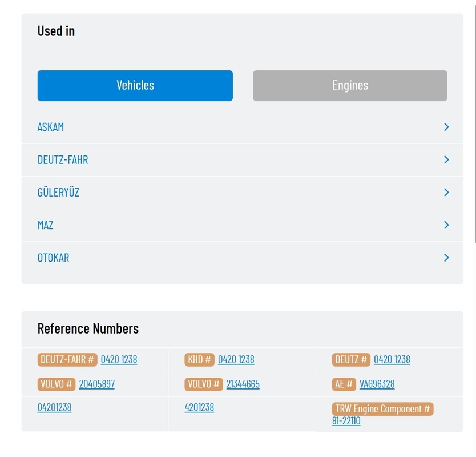The height and width of the screenshot is (457, 476).
Task: Click the MAZ row chevron icon
Action: click(446, 225)
